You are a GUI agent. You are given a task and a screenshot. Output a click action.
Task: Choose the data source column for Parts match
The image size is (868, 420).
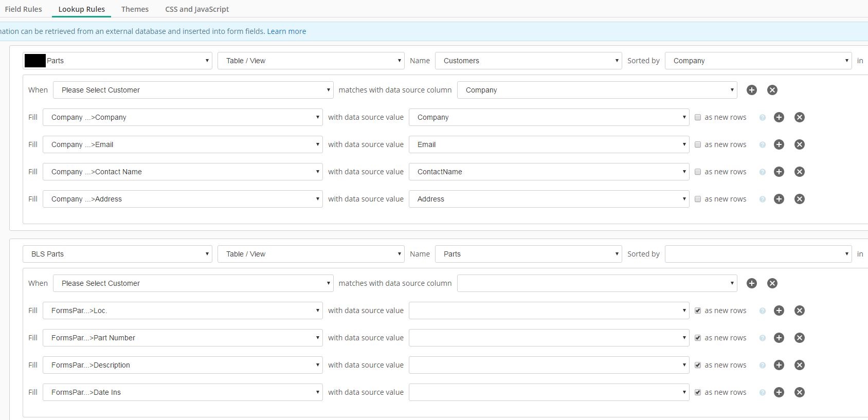click(596, 283)
